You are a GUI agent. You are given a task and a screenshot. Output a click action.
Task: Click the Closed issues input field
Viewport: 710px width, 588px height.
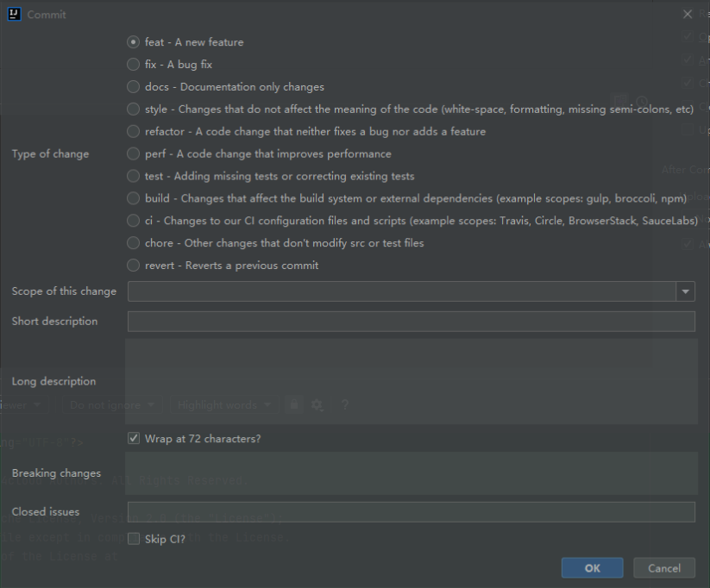click(411, 512)
